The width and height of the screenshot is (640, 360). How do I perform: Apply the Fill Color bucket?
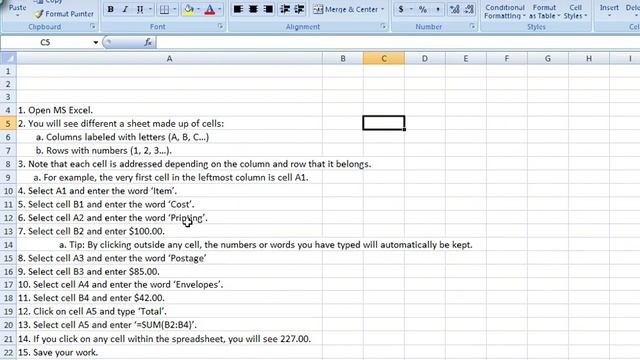pyautogui.click(x=189, y=9)
